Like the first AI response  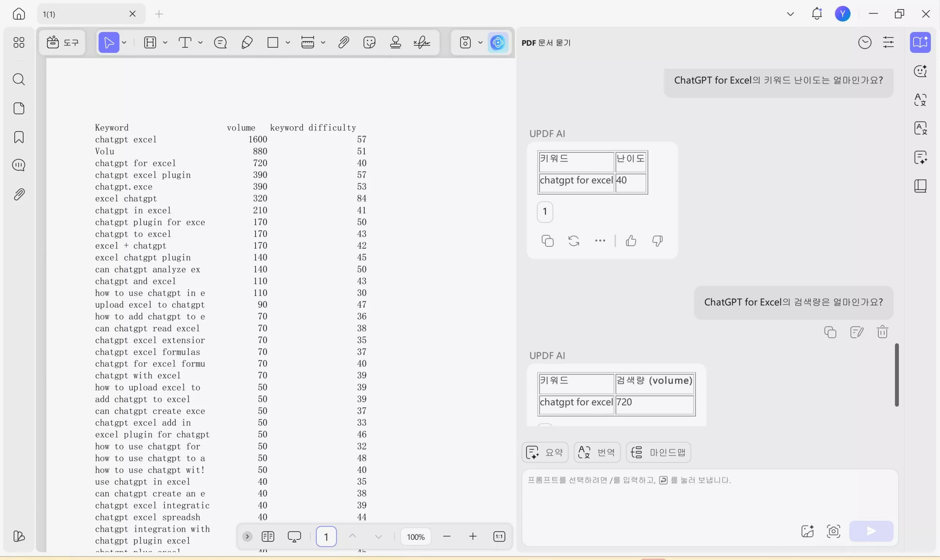click(x=631, y=241)
